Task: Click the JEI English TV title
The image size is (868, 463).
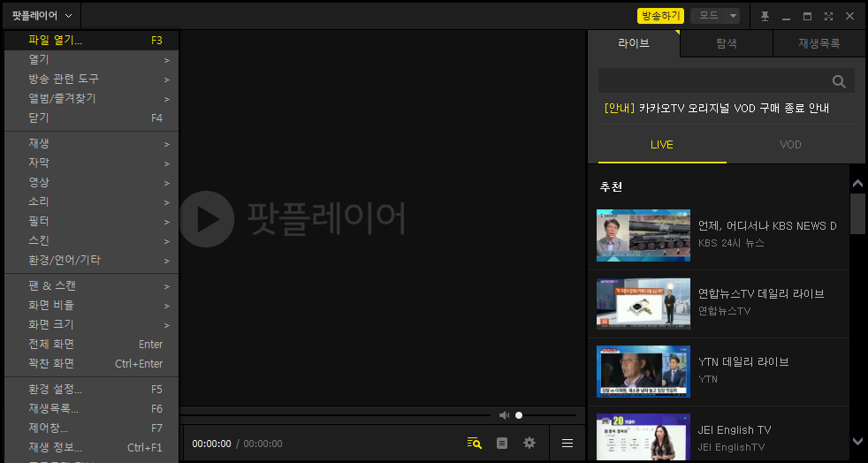Action: [735, 429]
